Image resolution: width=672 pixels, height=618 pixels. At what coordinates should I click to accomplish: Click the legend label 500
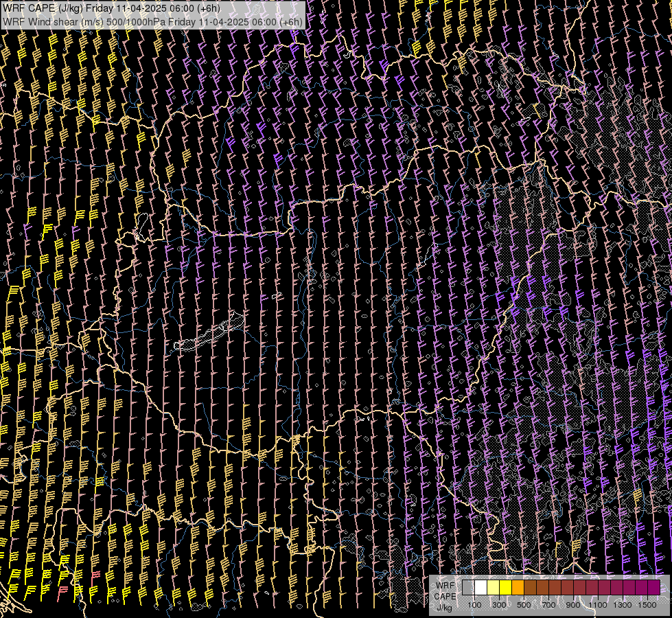[x=524, y=605]
